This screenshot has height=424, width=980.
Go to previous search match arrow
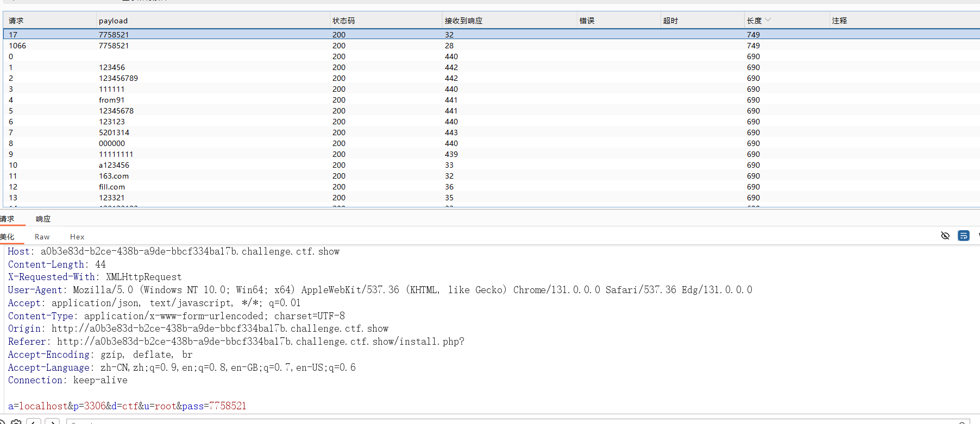tap(34, 422)
